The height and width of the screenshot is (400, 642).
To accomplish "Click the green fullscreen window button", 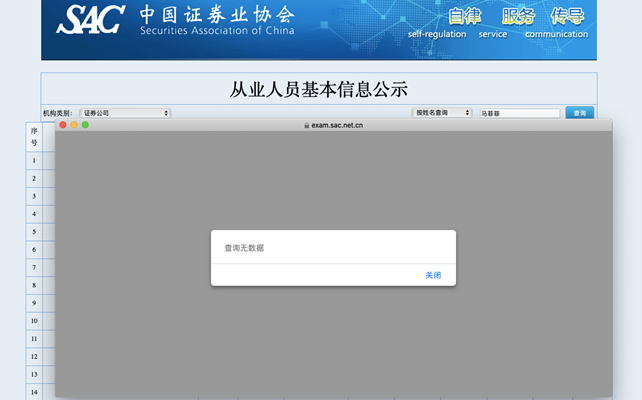I will [x=85, y=125].
